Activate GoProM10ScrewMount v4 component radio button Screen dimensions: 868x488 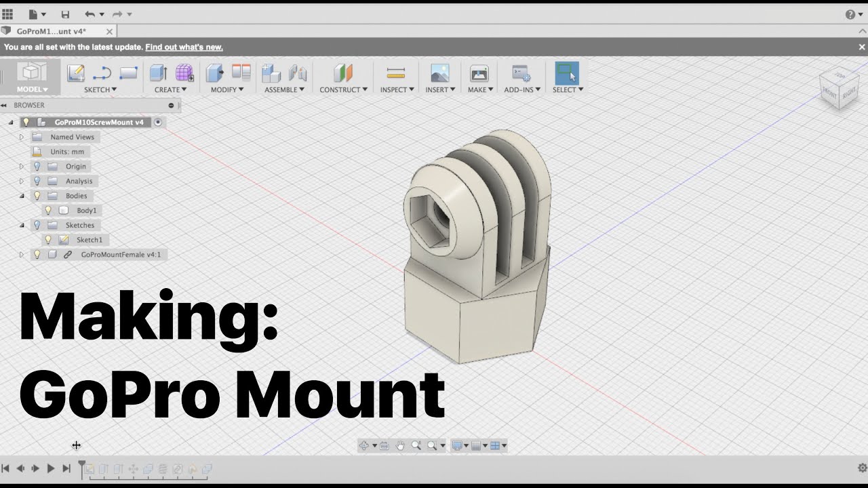[x=158, y=122]
